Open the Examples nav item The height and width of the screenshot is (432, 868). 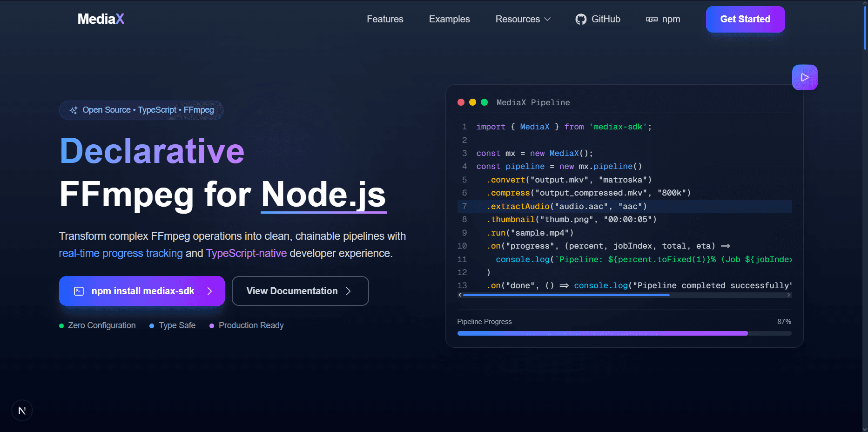click(449, 19)
